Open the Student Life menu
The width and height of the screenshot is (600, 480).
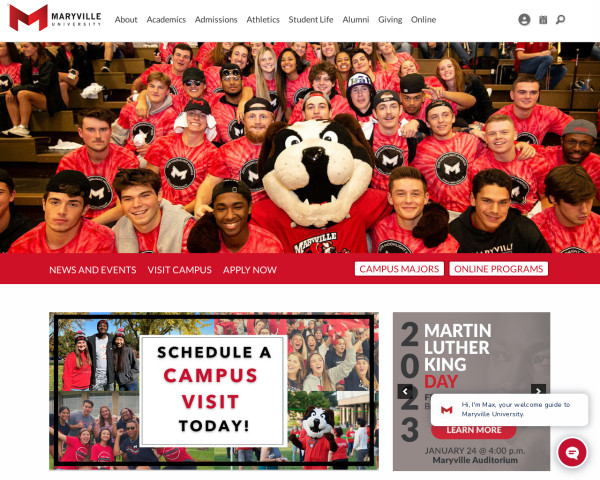coord(311,20)
